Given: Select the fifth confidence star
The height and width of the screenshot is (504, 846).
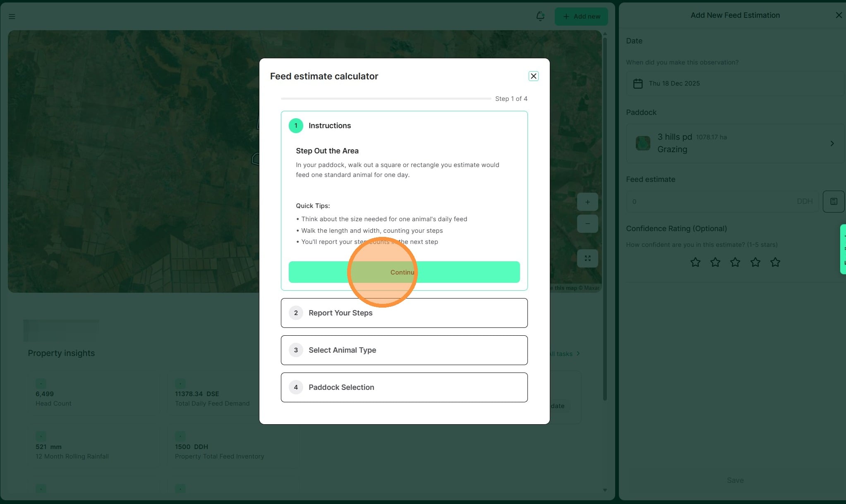Looking at the screenshot, I should 775,262.
